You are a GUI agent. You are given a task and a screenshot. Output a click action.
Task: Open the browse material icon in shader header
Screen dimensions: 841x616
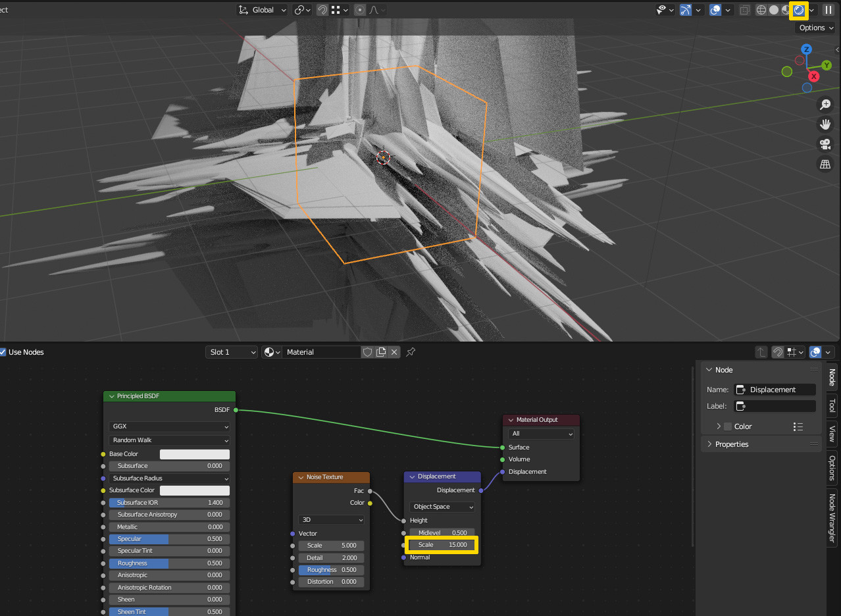(270, 351)
